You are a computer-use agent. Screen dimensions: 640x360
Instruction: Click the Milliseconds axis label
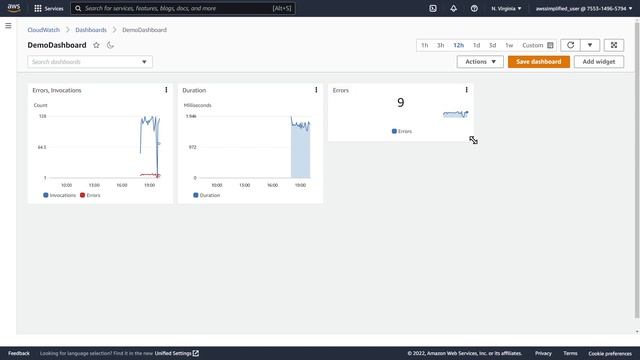(198, 105)
